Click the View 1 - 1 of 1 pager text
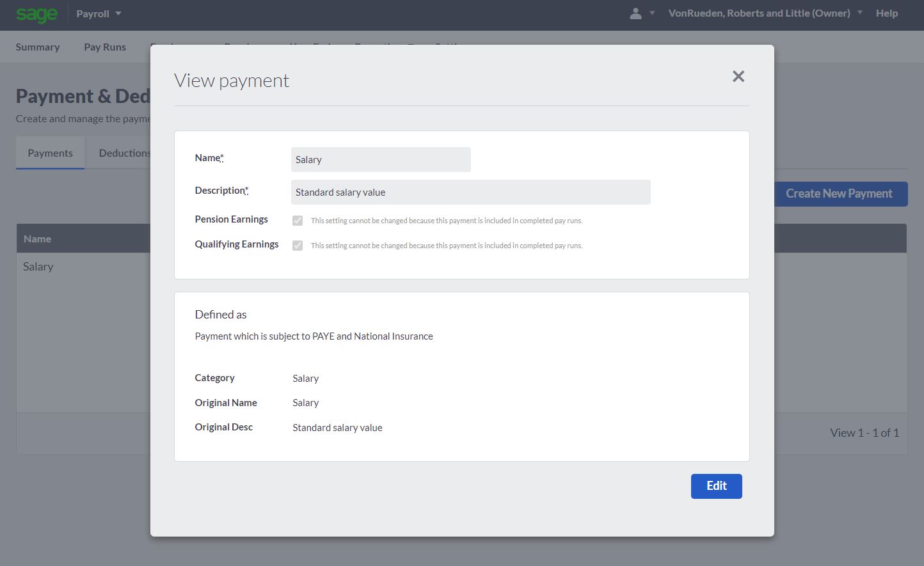The height and width of the screenshot is (566, 924). (x=864, y=433)
